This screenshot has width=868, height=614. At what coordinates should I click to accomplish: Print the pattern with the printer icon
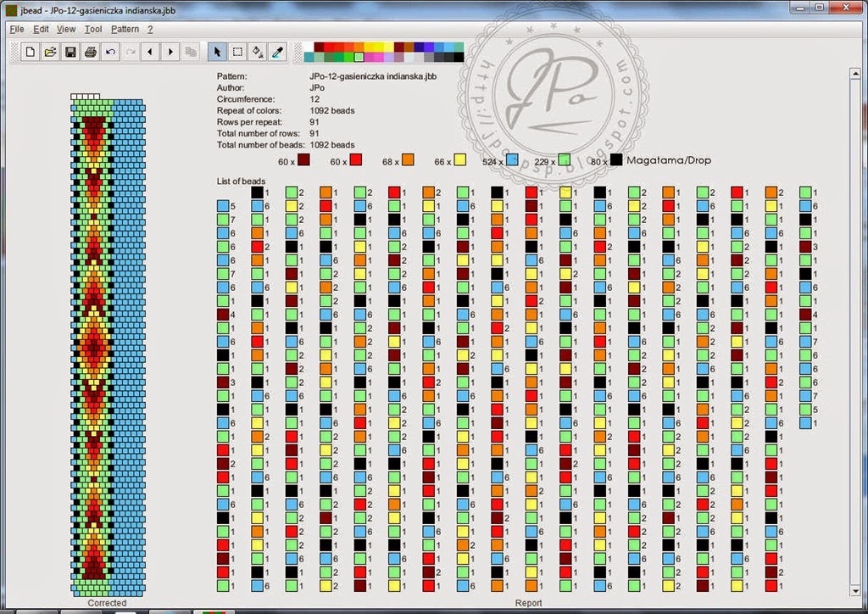91,52
